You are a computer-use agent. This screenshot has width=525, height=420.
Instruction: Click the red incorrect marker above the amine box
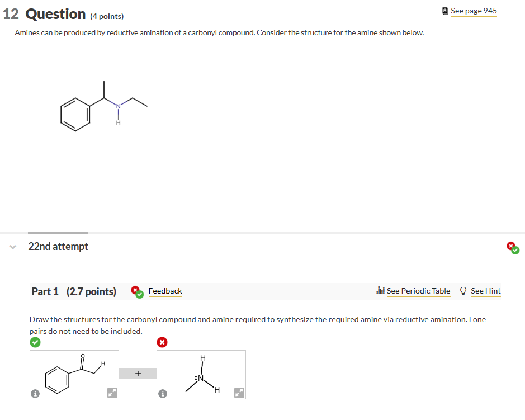point(162,342)
